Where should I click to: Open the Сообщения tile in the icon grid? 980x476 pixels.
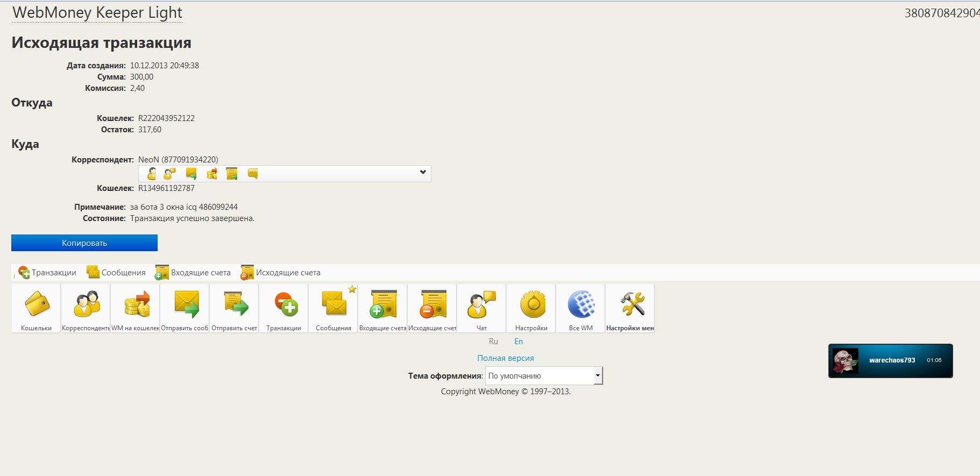pos(333,308)
